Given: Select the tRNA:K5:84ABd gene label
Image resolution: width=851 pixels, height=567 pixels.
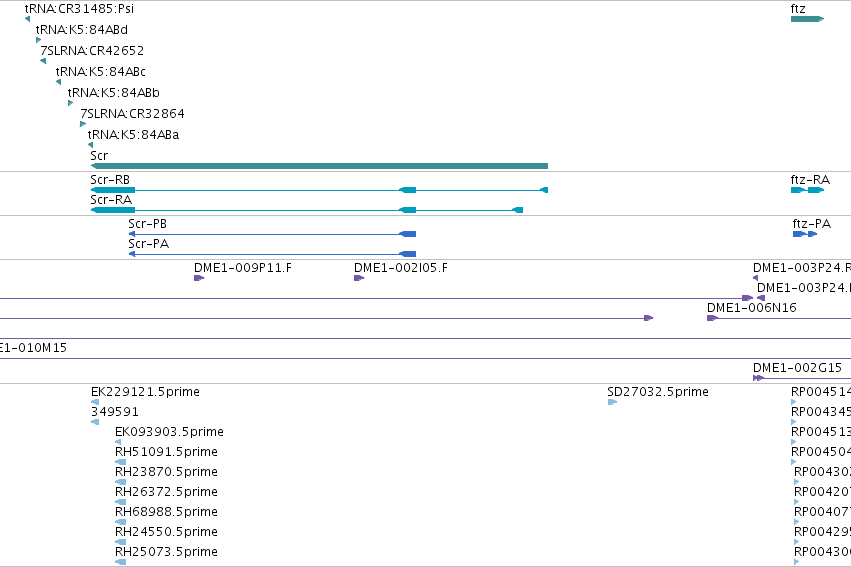Looking at the screenshot, I should pyautogui.click(x=81, y=30).
